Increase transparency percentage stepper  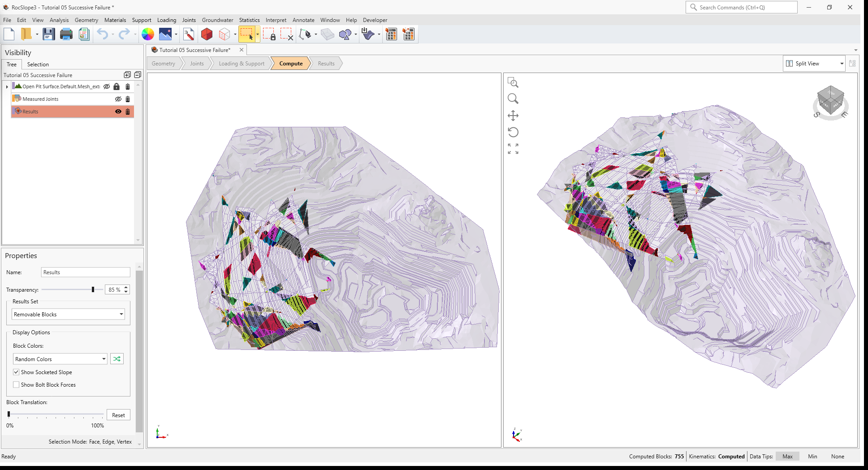[126, 287]
